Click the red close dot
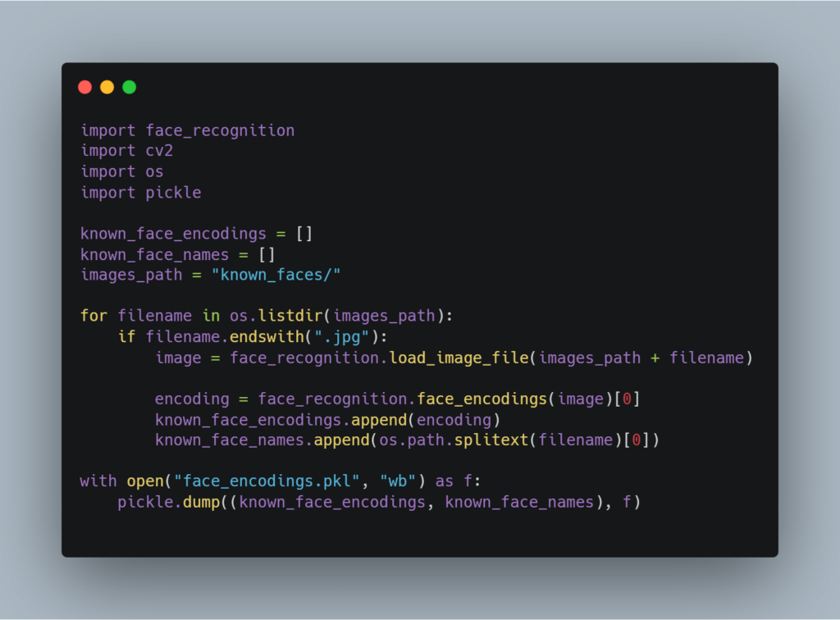 click(x=84, y=87)
